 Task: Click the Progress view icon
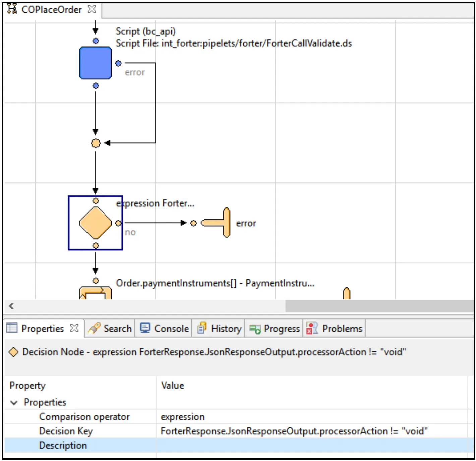255,329
